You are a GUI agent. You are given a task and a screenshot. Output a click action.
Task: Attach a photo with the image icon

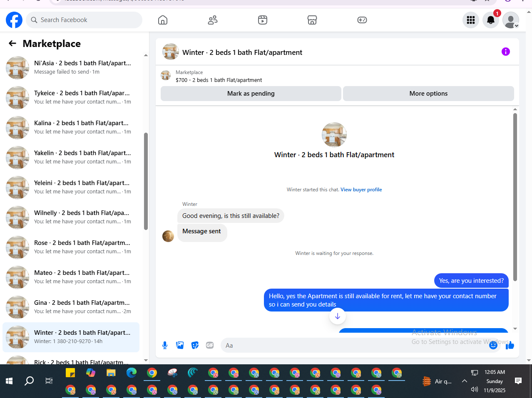[x=180, y=345]
